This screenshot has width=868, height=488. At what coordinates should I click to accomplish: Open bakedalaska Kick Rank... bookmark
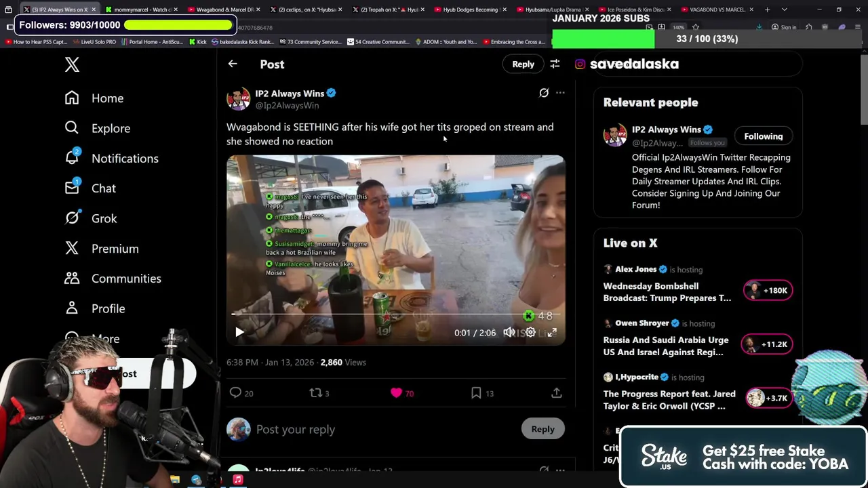coord(243,42)
